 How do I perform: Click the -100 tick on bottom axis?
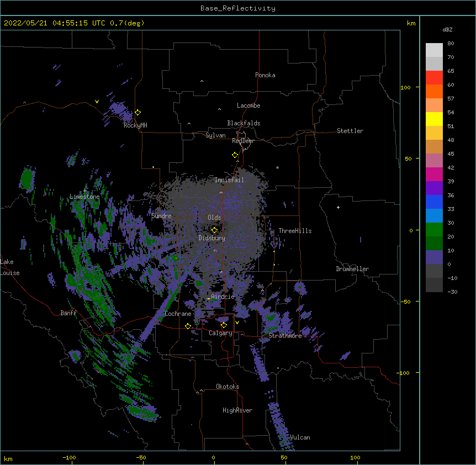click(x=69, y=457)
